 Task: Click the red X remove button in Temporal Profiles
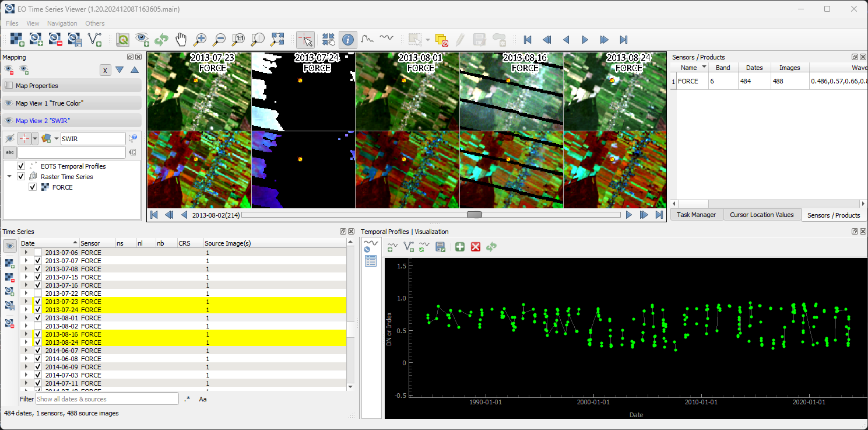[476, 247]
